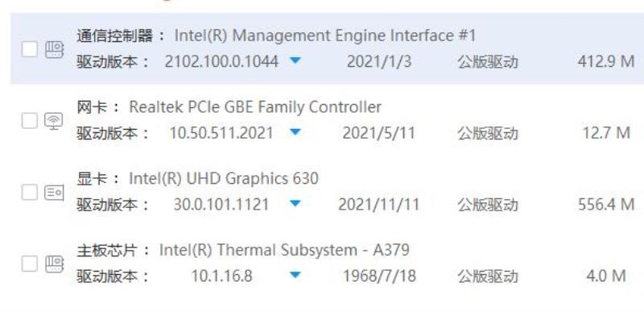644x312 pixels.
Task: Click Intel(R) Thermal Subsystem - A379 name
Action: 284,250
